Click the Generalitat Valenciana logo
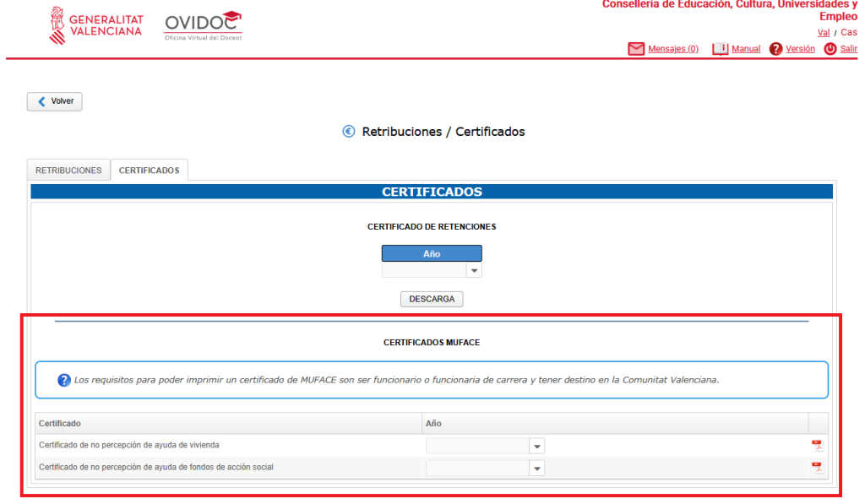Image resolution: width=865 pixels, height=504 pixels. tap(95, 24)
